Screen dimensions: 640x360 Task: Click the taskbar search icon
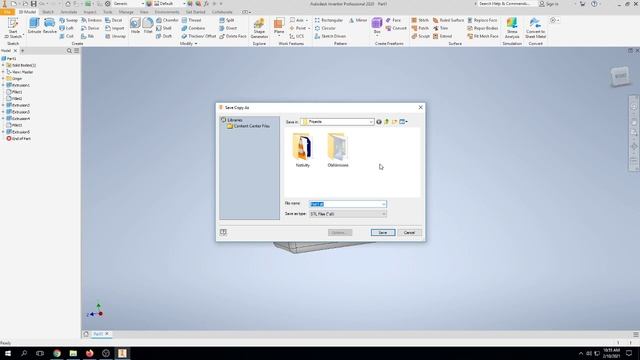tap(24, 353)
